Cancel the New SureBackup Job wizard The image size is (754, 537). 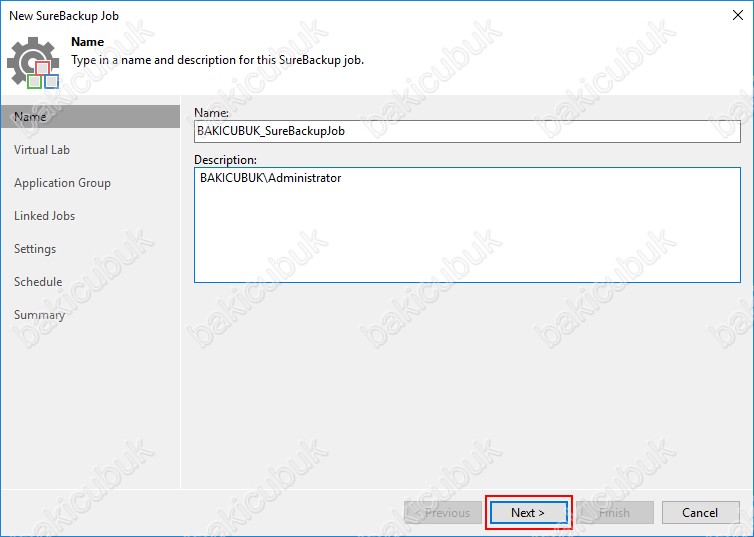point(701,513)
